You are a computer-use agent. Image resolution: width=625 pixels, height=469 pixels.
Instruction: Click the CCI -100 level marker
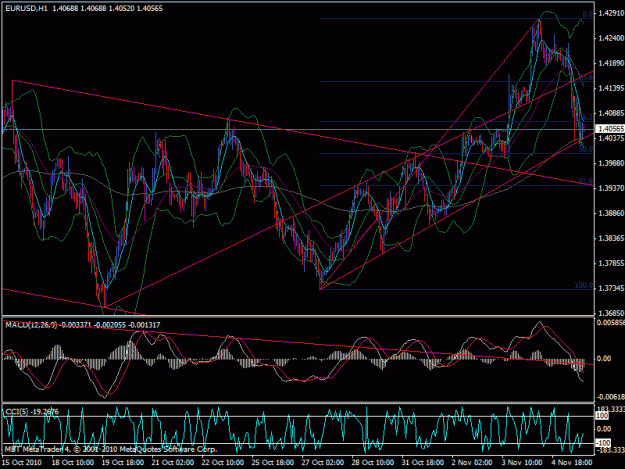[x=603, y=443]
